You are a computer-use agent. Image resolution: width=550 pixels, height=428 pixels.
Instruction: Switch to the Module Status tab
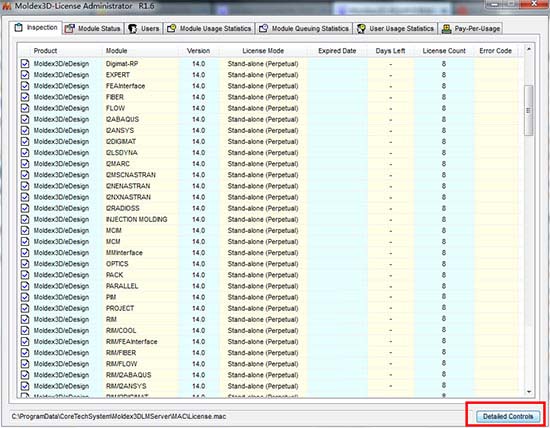coord(93,28)
